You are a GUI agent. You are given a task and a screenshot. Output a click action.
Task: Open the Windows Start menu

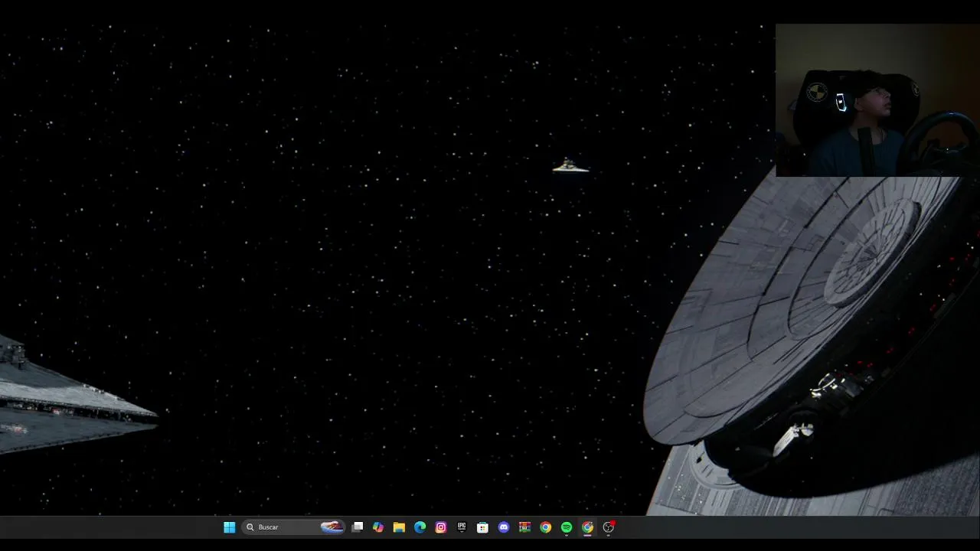pos(229,527)
